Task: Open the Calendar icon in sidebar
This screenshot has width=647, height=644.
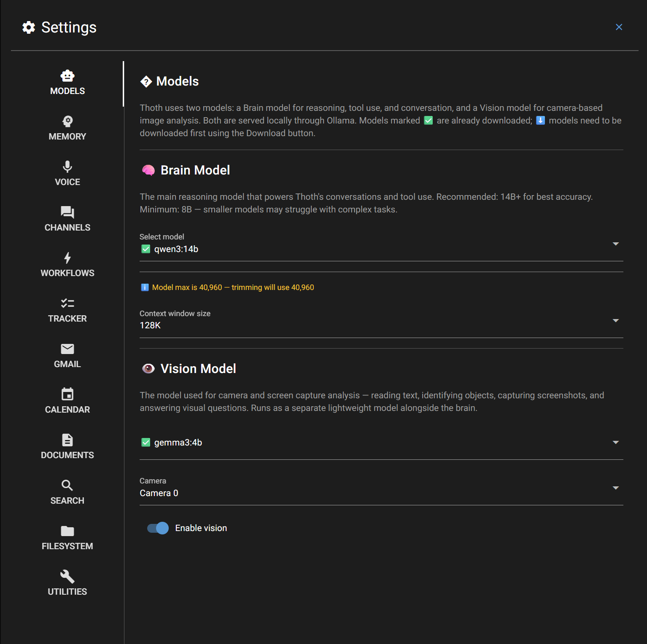Action: (x=67, y=394)
